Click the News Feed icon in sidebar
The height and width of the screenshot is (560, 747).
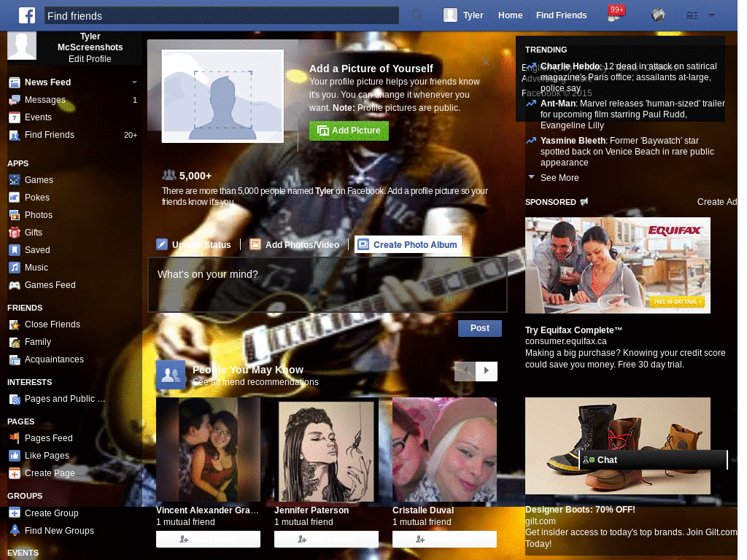coord(15,82)
